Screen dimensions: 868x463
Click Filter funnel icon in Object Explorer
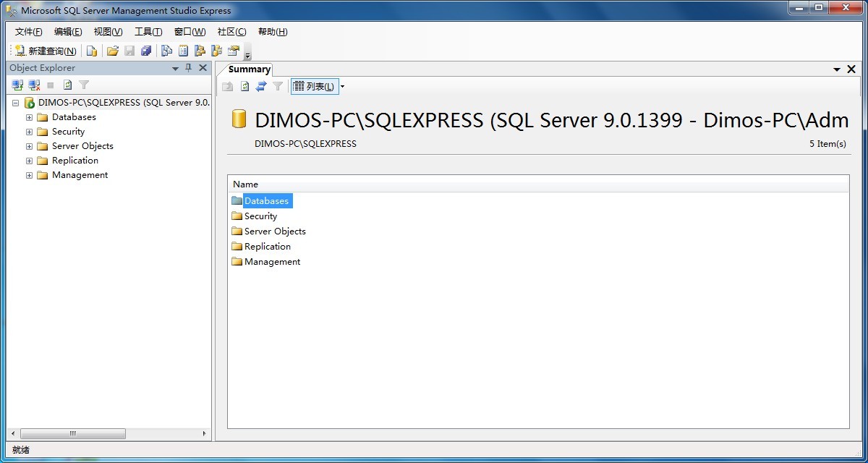84,85
